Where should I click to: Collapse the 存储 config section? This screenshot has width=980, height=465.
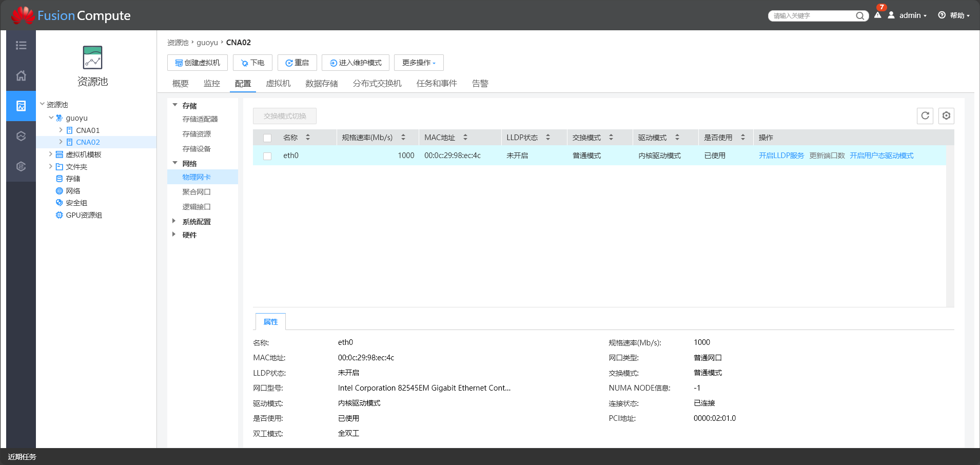point(175,105)
